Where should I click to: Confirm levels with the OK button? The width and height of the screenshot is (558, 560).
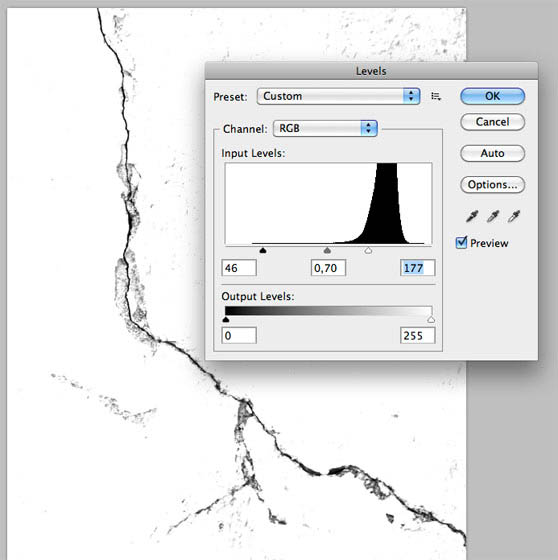tap(493, 96)
